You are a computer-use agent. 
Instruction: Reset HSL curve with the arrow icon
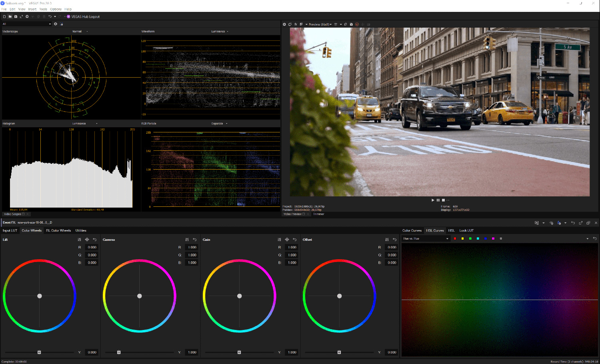click(595, 238)
